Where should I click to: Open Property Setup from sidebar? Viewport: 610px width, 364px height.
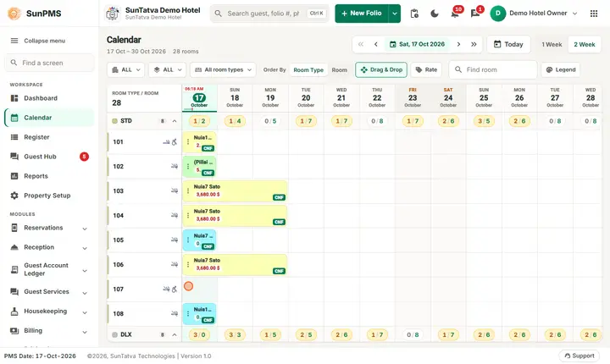point(49,196)
